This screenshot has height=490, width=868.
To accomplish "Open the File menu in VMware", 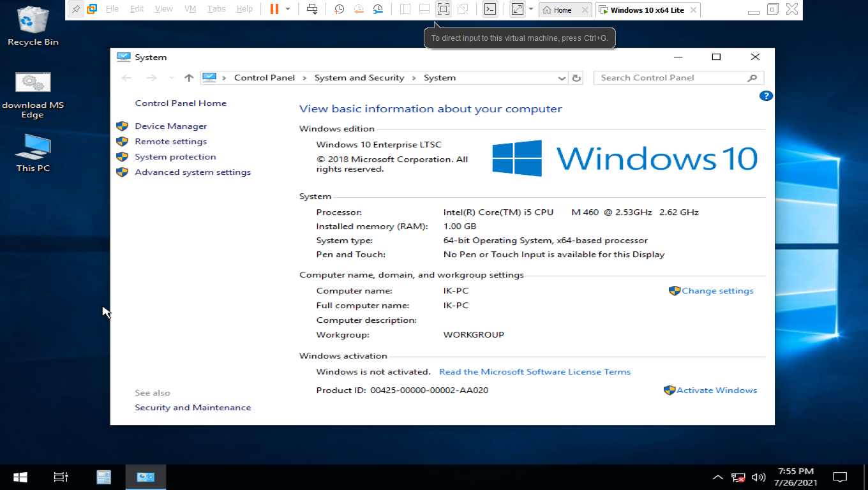I will pyautogui.click(x=112, y=9).
